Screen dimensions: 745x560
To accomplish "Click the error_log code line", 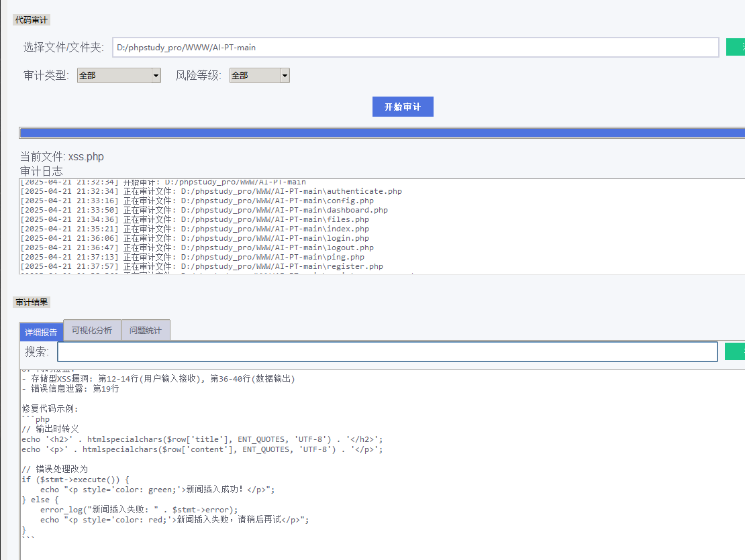I will (x=139, y=510).
